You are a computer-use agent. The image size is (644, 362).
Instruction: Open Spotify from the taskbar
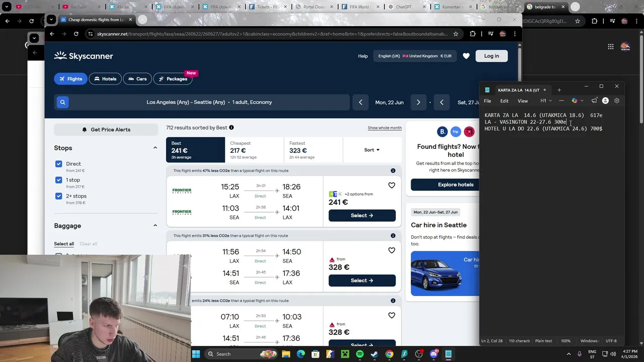(x=360, y=354)
